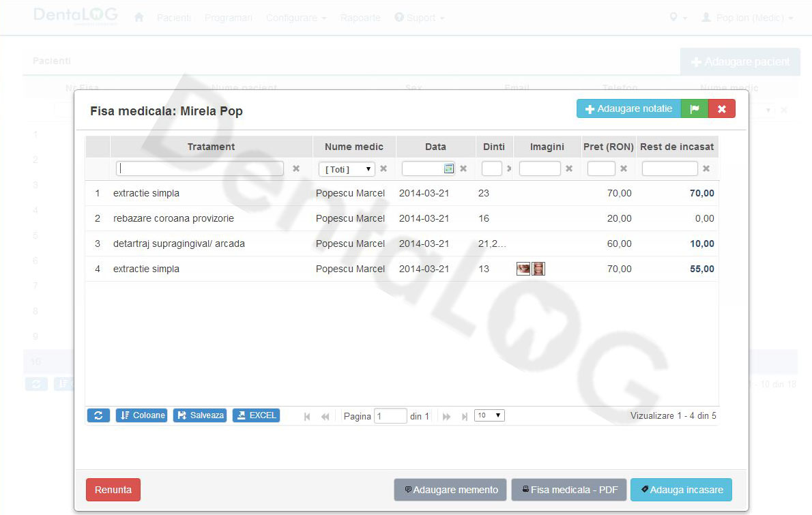Sort by Data column header
The image size is (812, 515).
point(435,147)
